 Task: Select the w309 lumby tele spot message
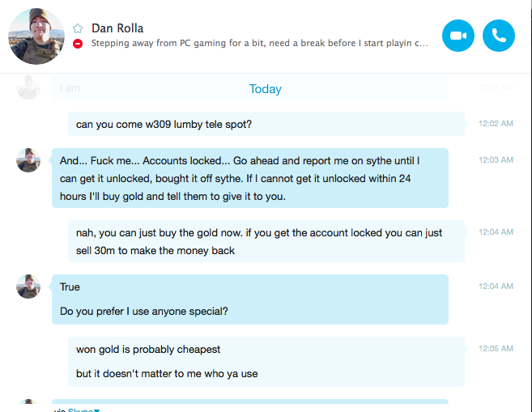pyautogui.click(x=266, y=124)
